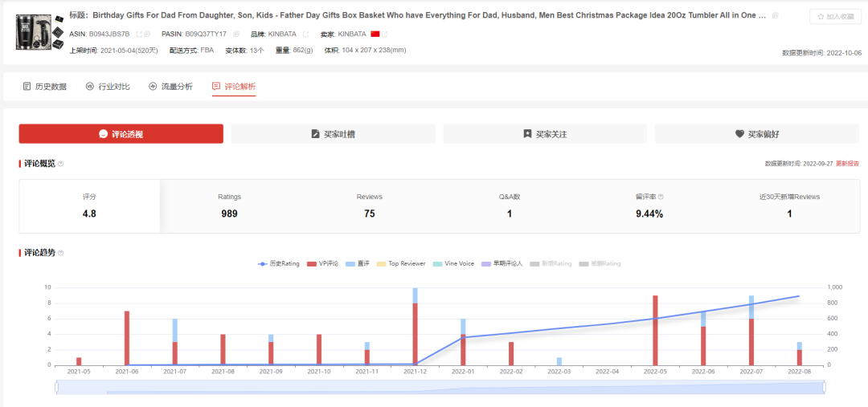Click the Q&A数 value cell

(510, 206)
